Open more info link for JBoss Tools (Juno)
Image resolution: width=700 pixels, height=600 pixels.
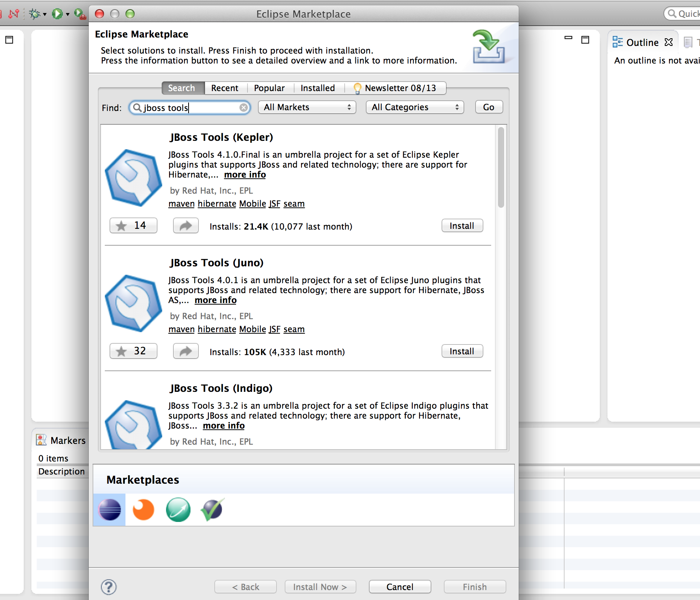pyautogui.click(x=215, y=300)
